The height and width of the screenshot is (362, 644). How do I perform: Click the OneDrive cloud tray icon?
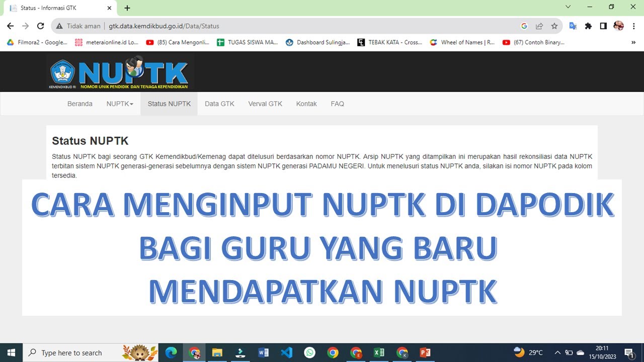point(580,352)
